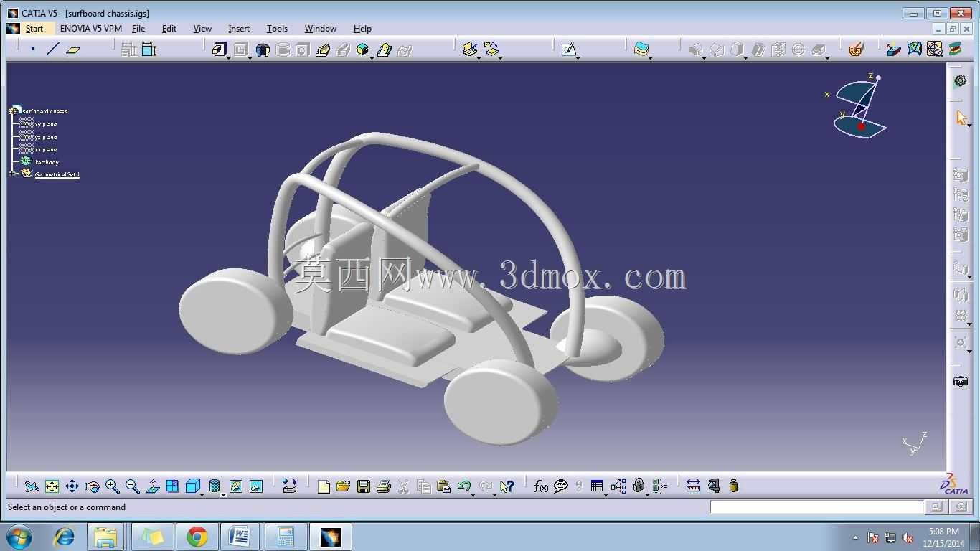This screenshot has width=980, height=551.
Task: Click the Capture camera icon
Action: click(x=961, y=382)
